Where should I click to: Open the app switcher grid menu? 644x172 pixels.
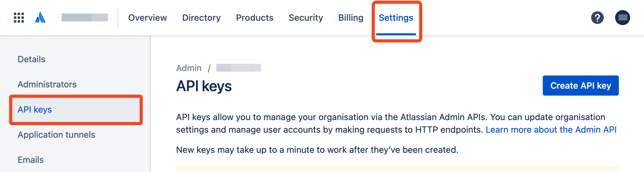click(19, 18)
